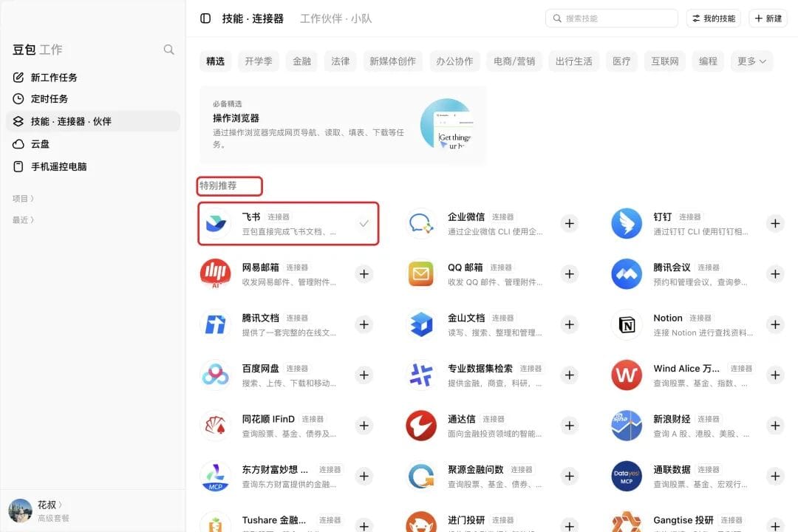Viewport: 798px width, 532px height.
Task: Click the Feishu connector icon
Action: [x=215, y=223]
